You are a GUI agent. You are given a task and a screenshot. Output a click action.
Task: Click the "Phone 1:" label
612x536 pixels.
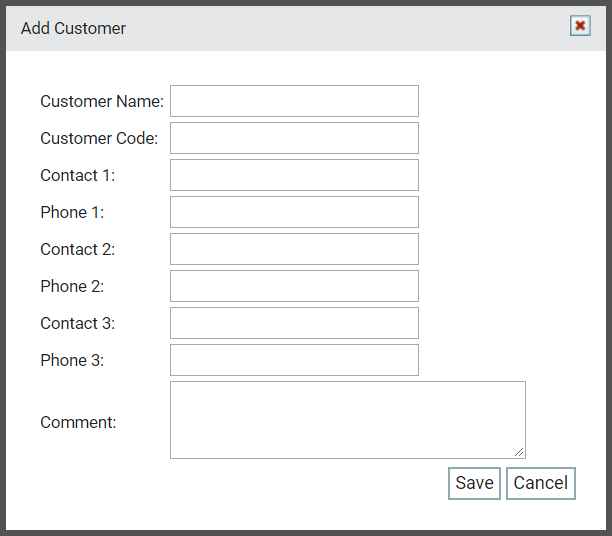72,212
